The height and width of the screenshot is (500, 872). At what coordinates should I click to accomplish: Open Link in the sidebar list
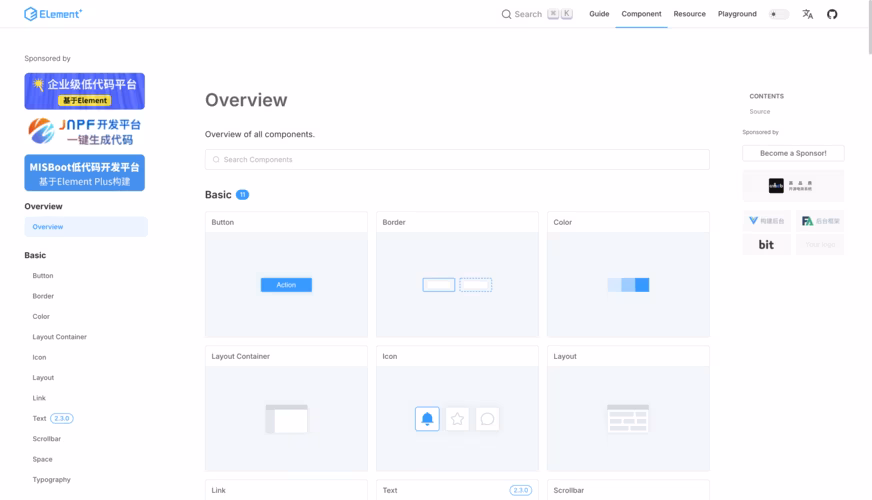pos(39,398)
